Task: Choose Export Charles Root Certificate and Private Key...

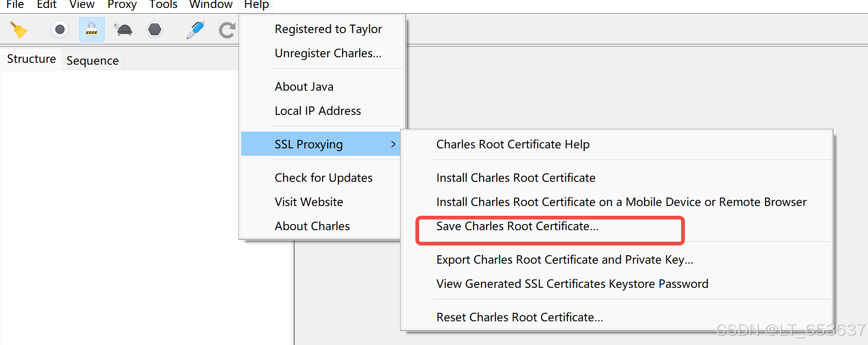Action: [617, 259]
